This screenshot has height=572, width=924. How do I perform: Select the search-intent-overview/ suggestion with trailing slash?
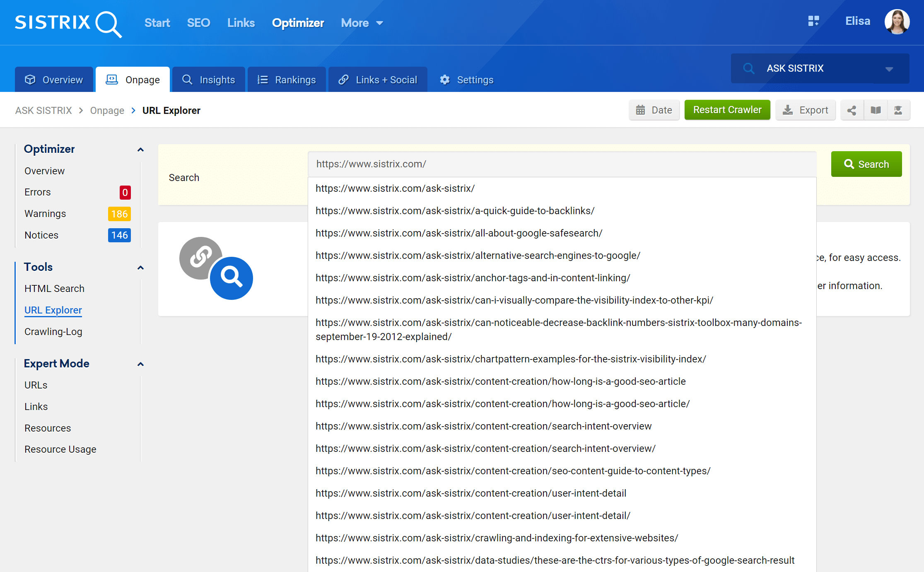(562, 449)
